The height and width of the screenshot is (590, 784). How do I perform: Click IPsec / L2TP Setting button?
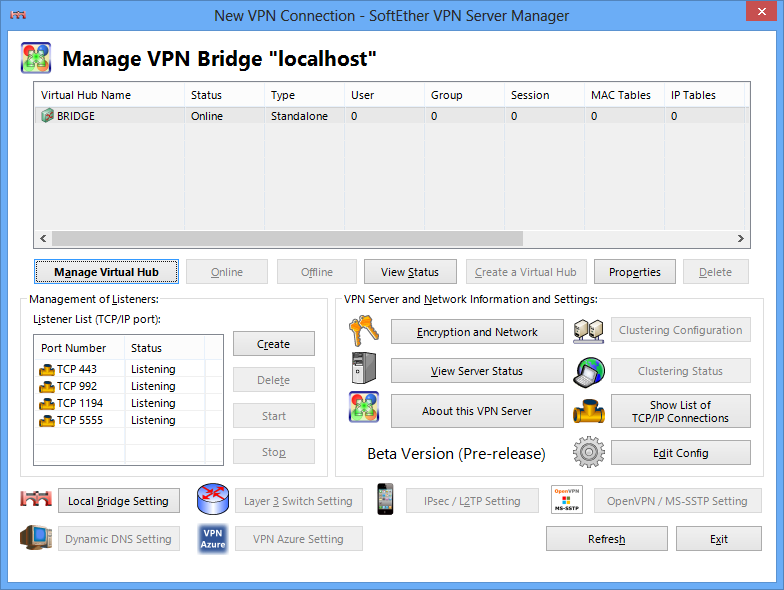[472, 500]
